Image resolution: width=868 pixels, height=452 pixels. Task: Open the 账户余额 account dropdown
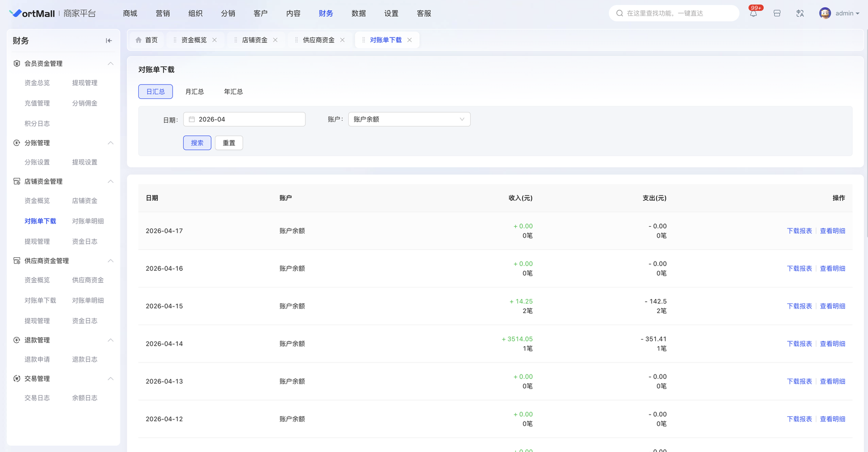click(409, 119)
